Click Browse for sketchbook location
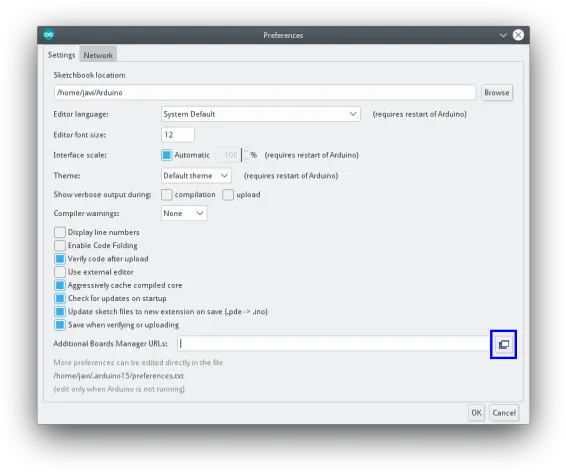 click(497, 93)
